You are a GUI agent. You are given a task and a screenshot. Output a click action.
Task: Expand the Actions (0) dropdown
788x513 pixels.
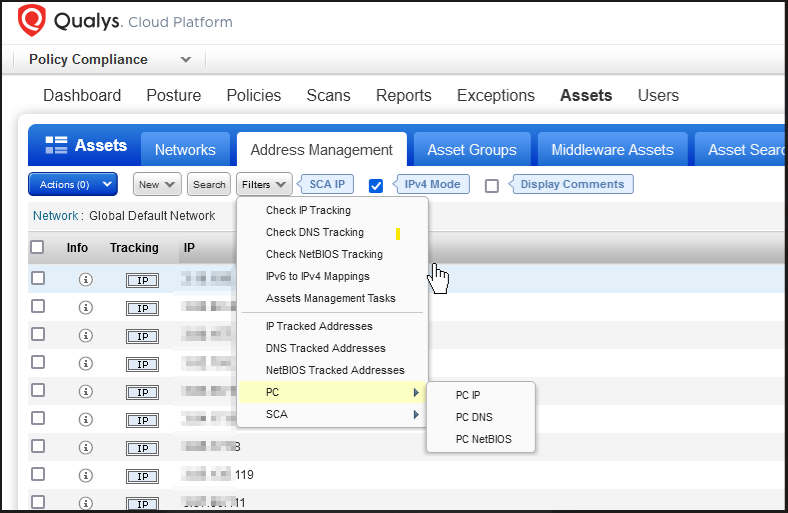[73, 185]
